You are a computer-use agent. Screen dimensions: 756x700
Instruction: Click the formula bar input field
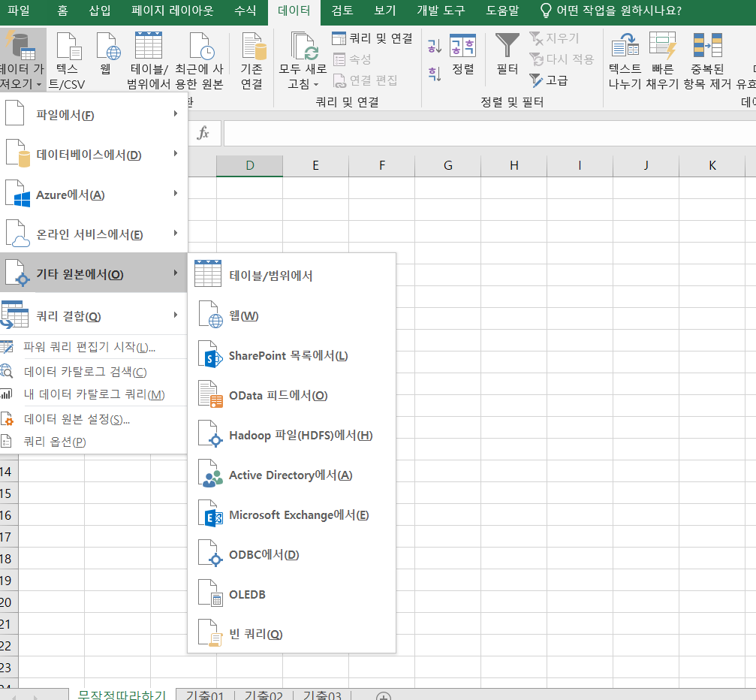488,134
